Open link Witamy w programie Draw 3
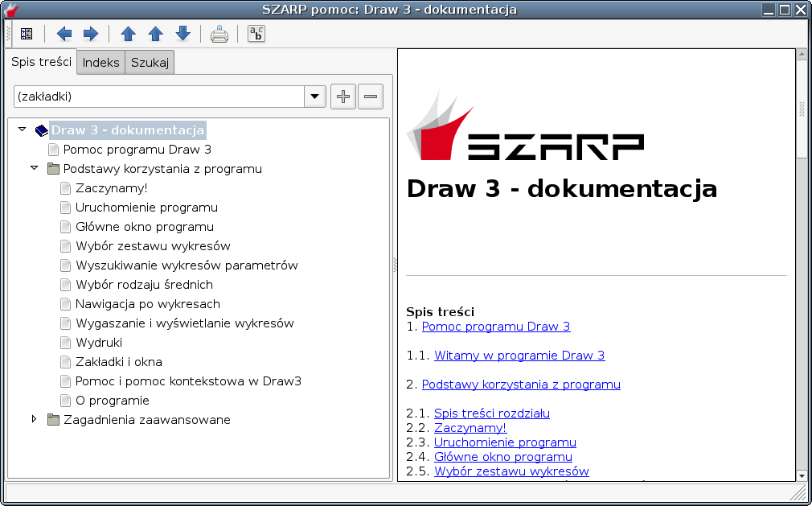 point(519,356)
